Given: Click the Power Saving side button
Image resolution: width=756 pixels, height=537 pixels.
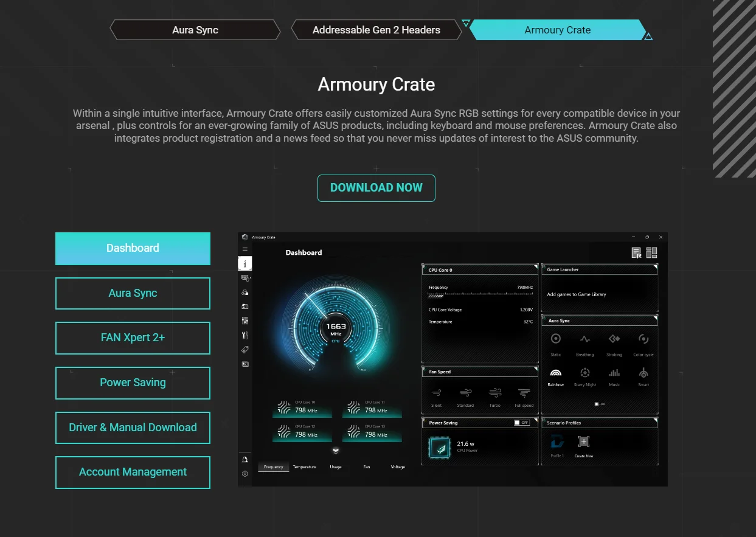Looking at the screenshot, I should tap(133, 383).
